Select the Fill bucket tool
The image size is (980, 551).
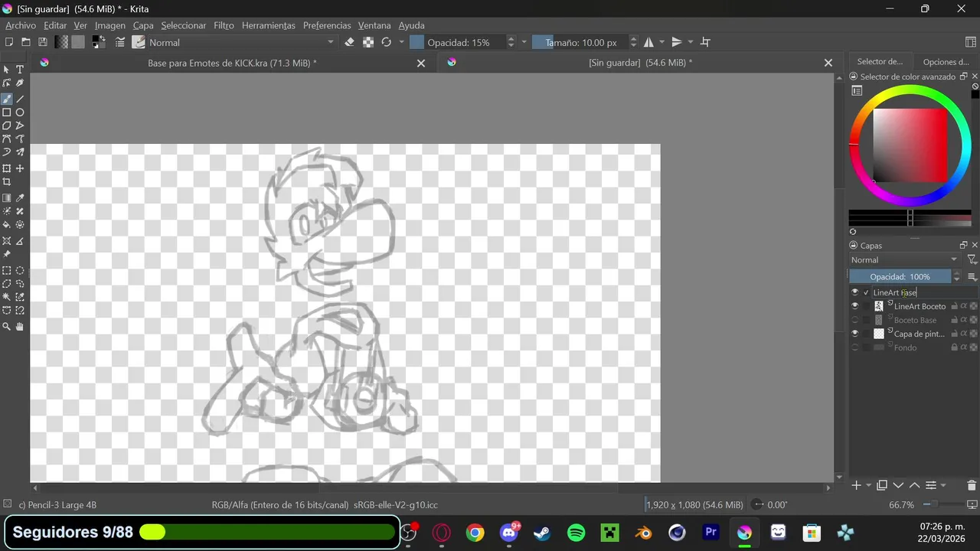7,225
